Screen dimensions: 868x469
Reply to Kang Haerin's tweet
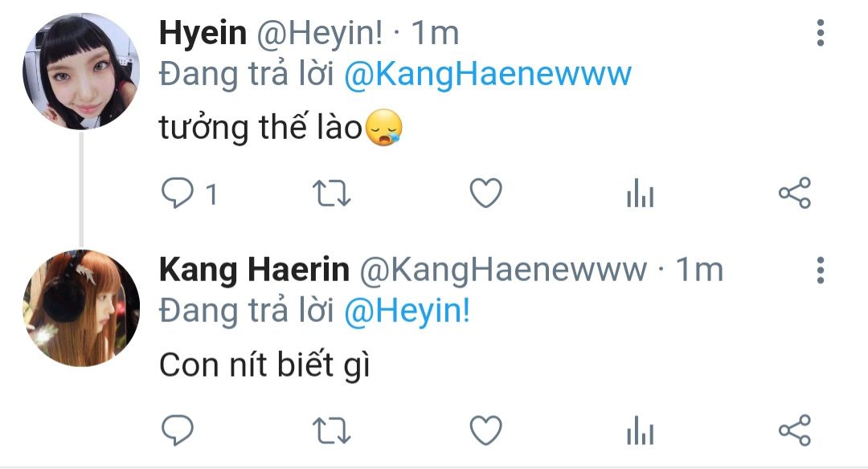pyautogui.click(x=177, y=430)
